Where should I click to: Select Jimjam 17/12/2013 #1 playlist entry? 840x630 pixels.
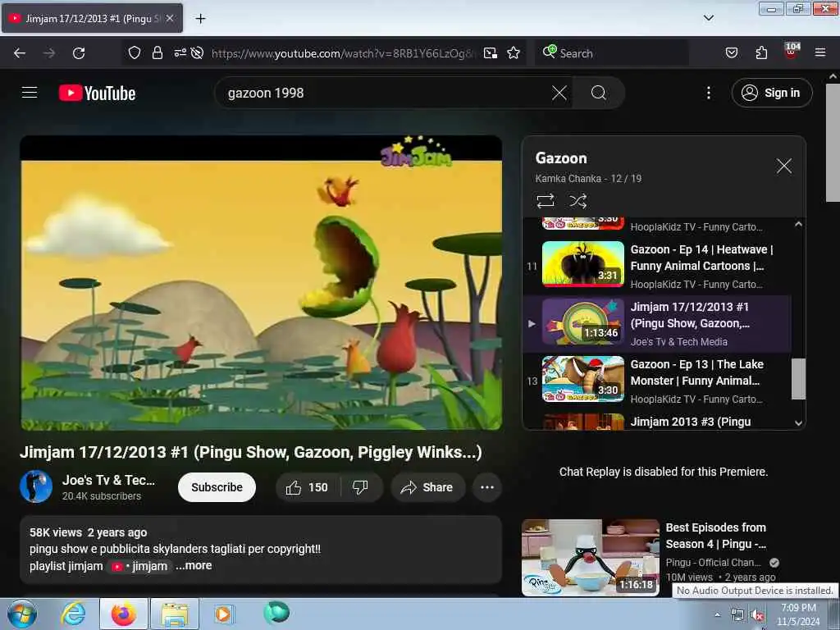(x=656, y=323)
